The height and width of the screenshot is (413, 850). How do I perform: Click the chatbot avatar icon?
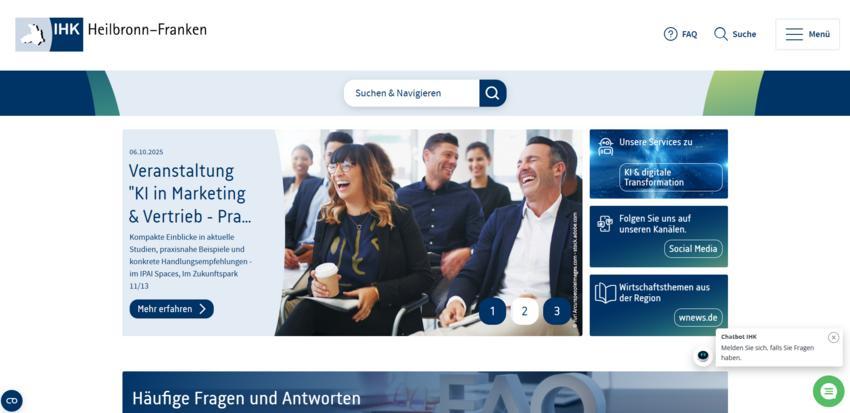pos(703,355)
